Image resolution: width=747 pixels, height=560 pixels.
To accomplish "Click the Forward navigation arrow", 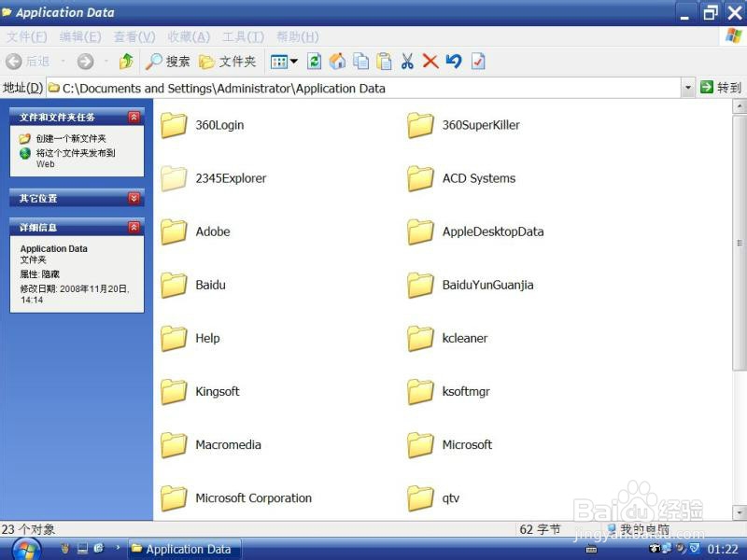I will tap(86, 62).
